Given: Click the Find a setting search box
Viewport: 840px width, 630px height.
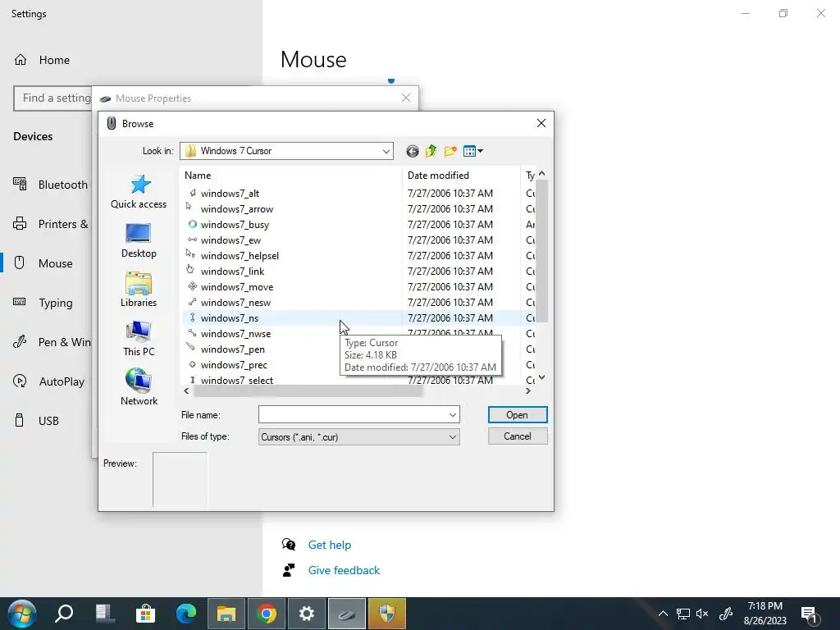Looking at the screenshot, I should click(x=52, y=98).
